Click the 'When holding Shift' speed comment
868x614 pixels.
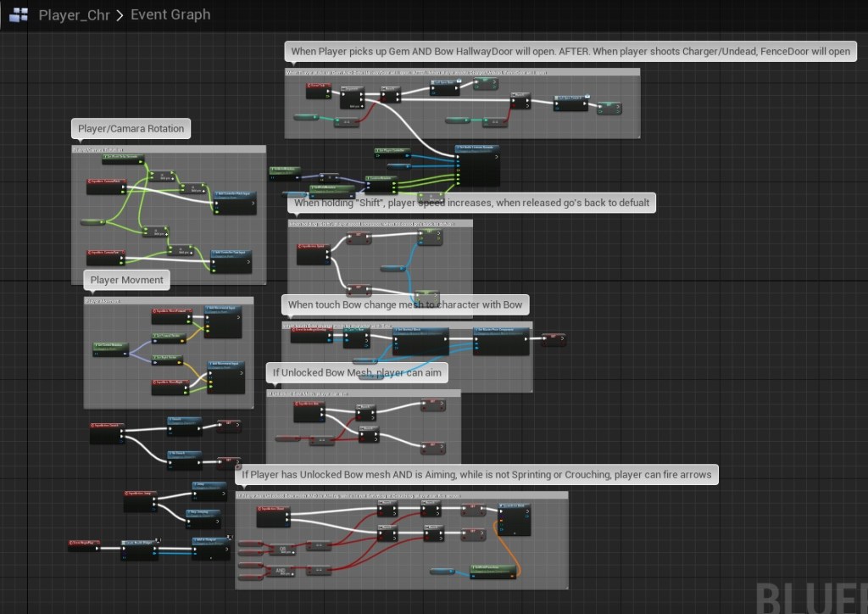[471, 203]
